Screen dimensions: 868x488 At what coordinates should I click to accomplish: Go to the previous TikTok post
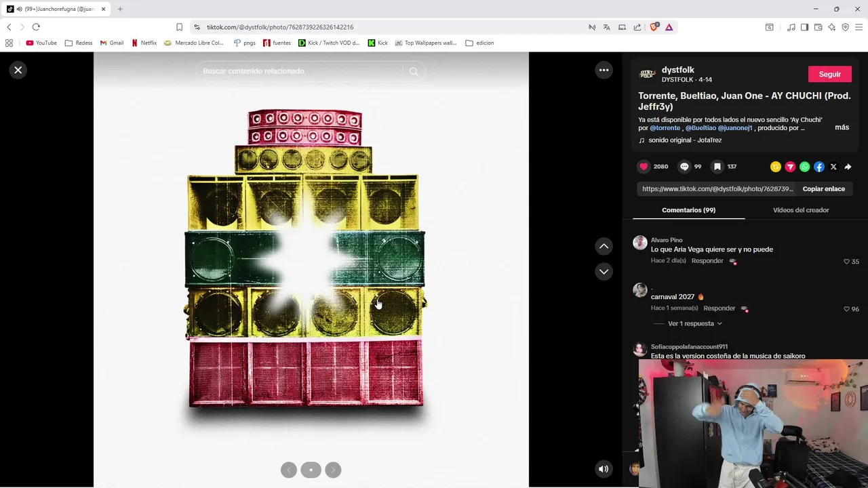[x=604, y=246]
